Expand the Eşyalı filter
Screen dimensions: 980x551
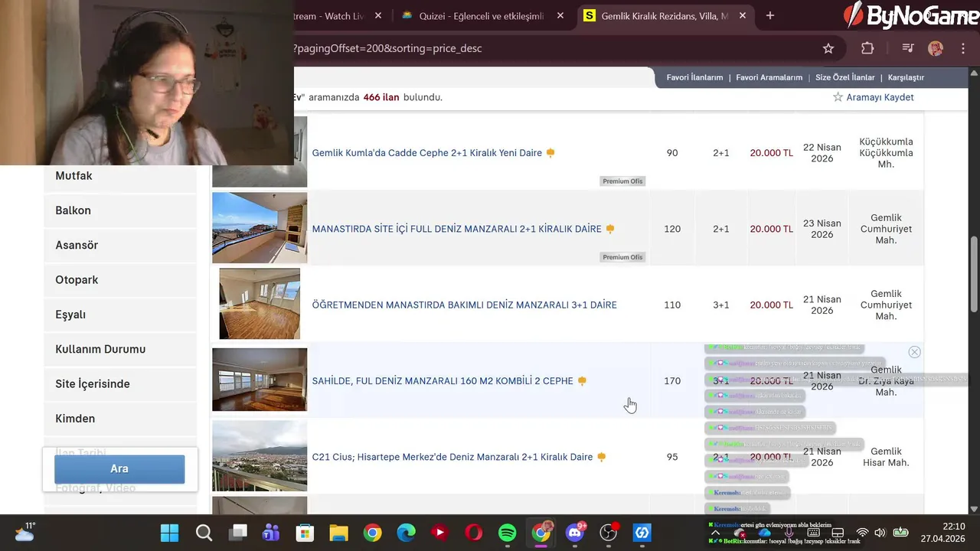coord(120,315)
